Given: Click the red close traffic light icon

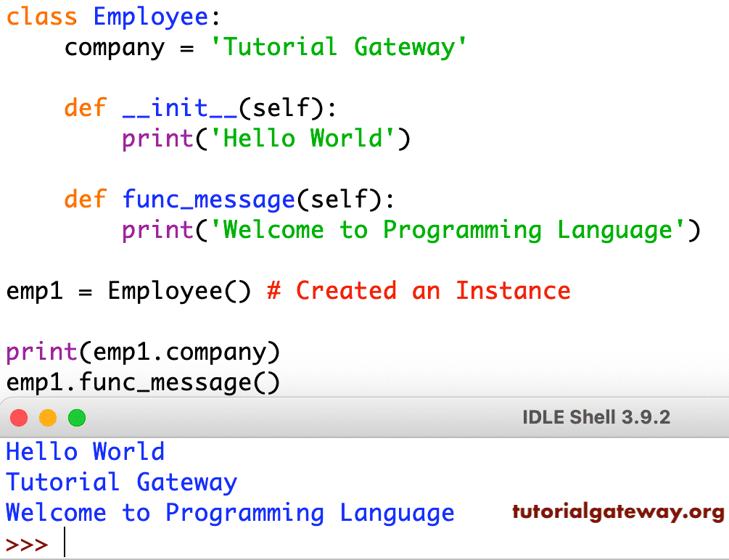Looking at the screenshot, I should [19, 418].
